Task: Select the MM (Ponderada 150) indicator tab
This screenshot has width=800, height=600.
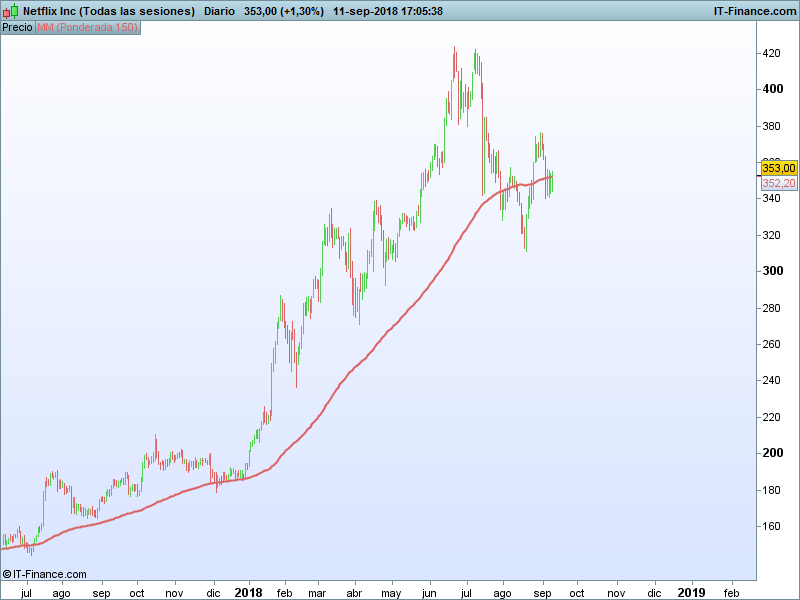Action: (x=87, y=28)
